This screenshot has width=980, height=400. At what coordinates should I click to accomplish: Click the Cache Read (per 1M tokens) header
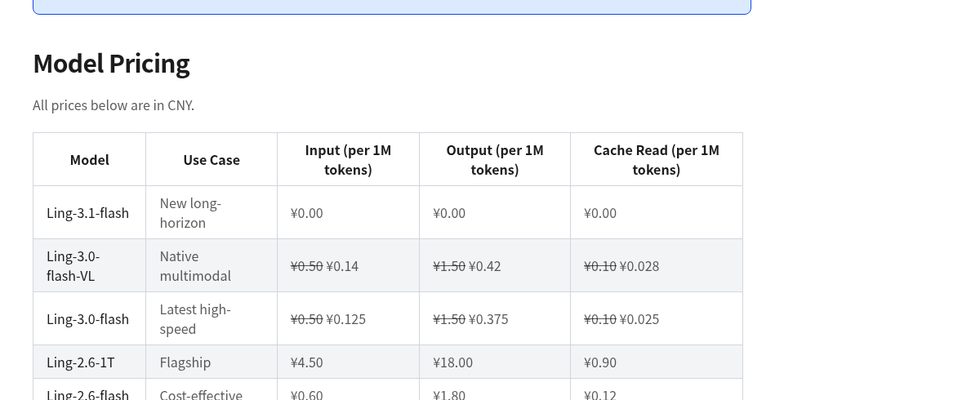pyautogui.click(x=657, y=160)
